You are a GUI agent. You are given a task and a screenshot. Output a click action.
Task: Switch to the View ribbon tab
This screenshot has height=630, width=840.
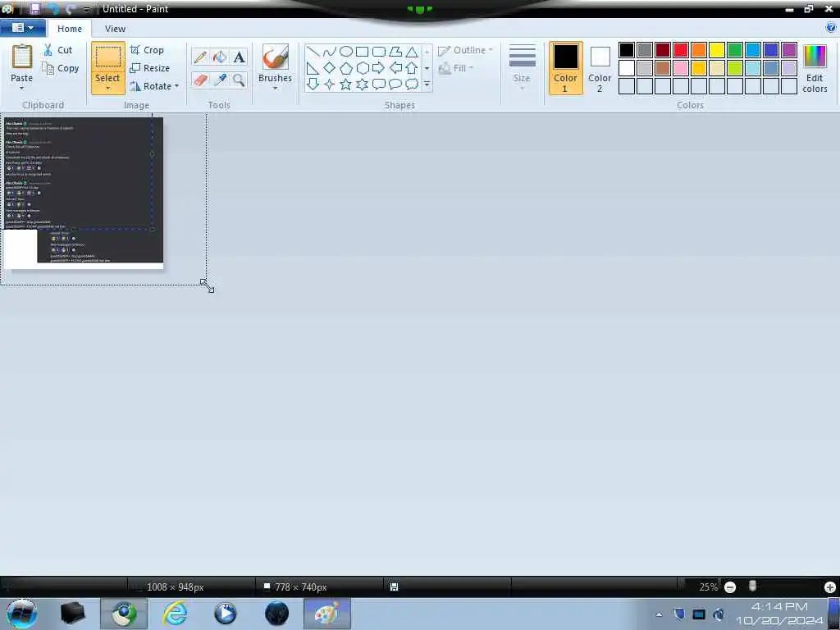(115, 29)
